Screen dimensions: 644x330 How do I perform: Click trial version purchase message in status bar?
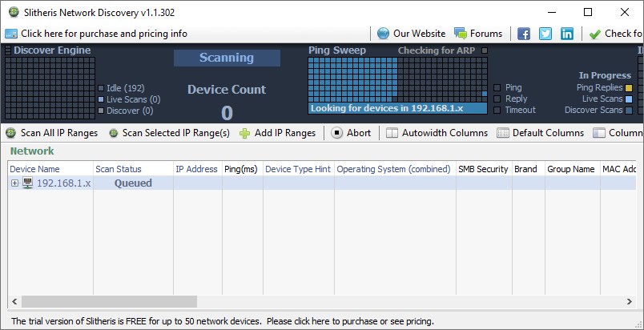click(x=223, y=321)
